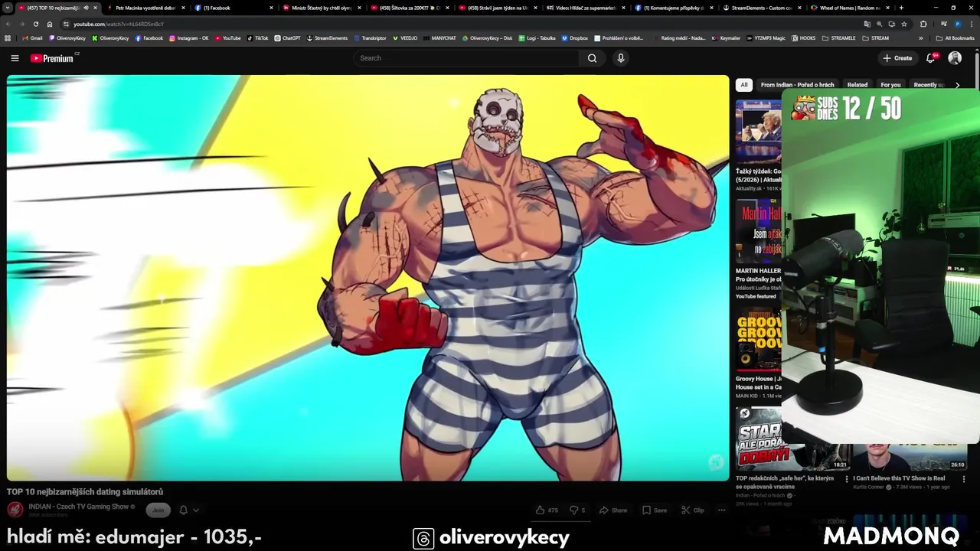Bookmark this page with star icon

904,24
